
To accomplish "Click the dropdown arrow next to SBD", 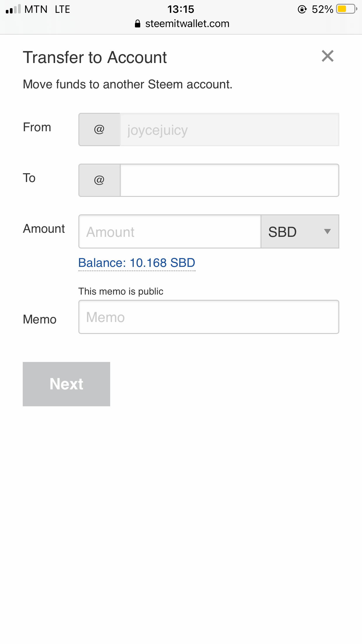I will coord(327,232).
